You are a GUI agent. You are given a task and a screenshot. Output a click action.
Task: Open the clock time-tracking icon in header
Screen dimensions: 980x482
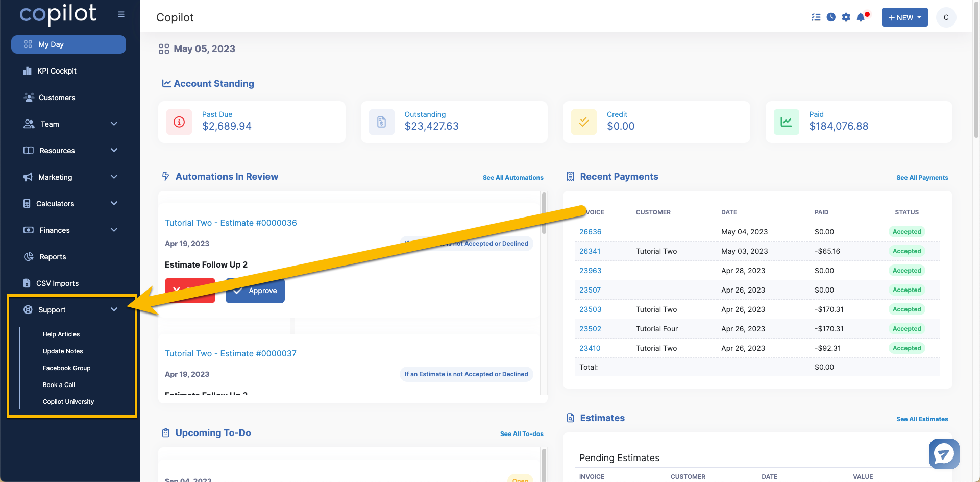click(831, 17)
